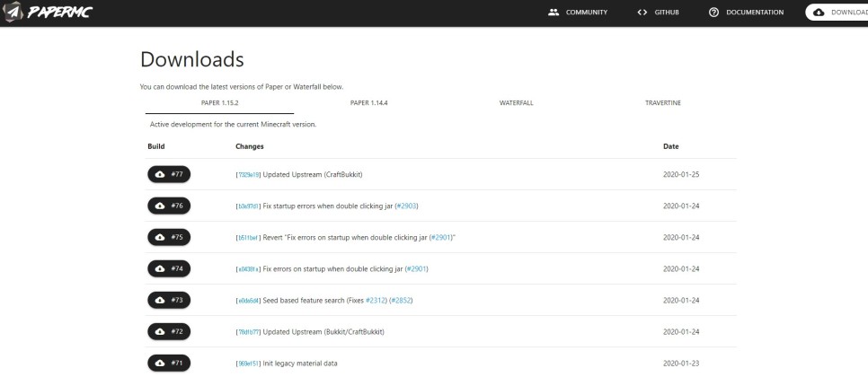
Task: Click 'Updated Upstream (CraftBukkit)' text
Action: pos(312,174)
